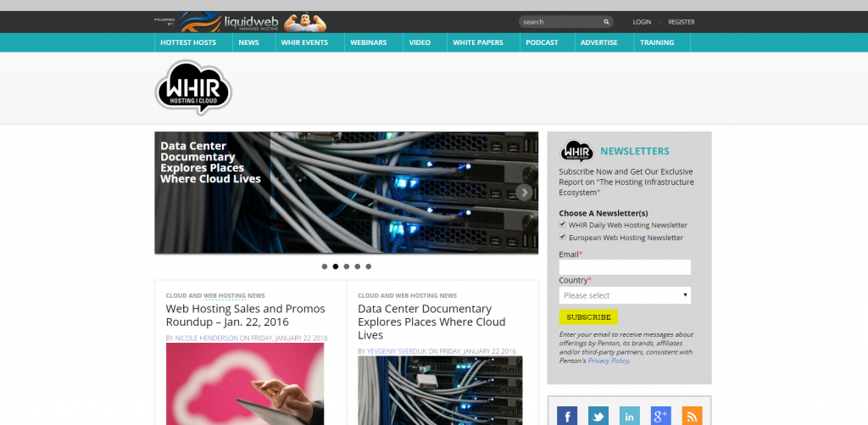Select the active second slideshow dot
The width and height of the screenshot is (868, 425).
click(x=336, y=266)
